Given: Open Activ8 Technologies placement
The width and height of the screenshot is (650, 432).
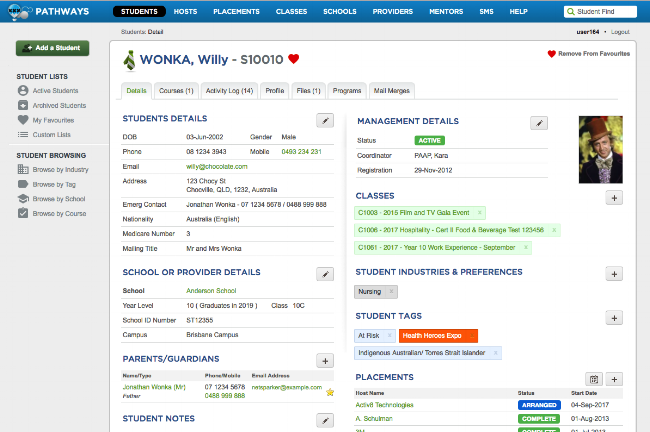Looking at the screenshot, I should click(x=384, y=405).
